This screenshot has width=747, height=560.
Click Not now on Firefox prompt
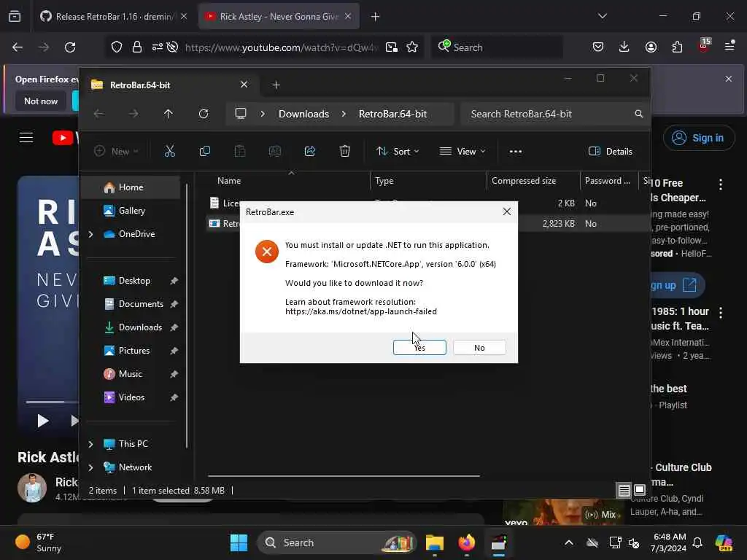point(41,101)
